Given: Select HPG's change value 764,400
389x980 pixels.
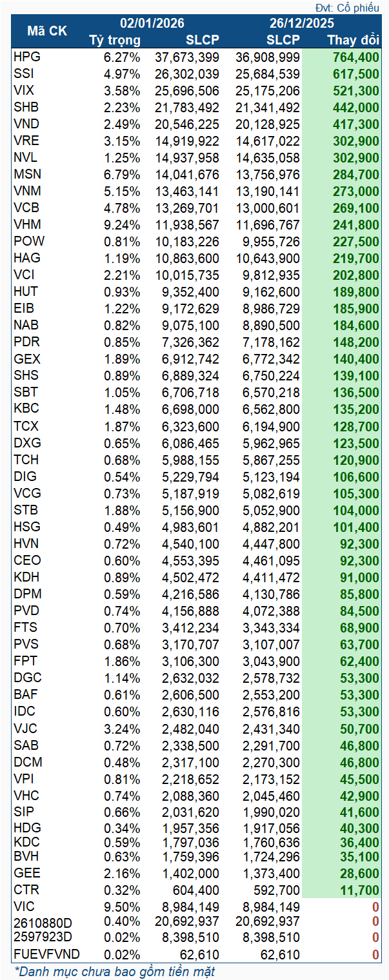Looking at the screenshot, I should (x=355, y=57).
